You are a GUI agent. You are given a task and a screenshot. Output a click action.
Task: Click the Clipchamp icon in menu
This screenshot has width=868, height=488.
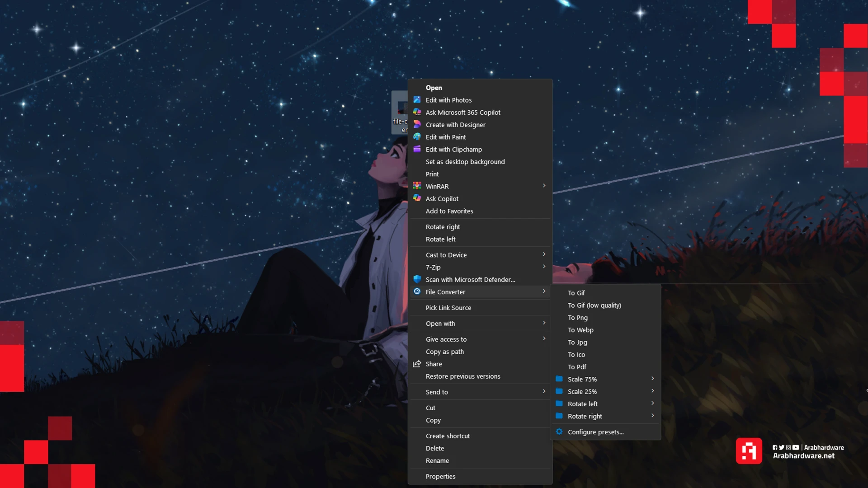click(417, 149)
